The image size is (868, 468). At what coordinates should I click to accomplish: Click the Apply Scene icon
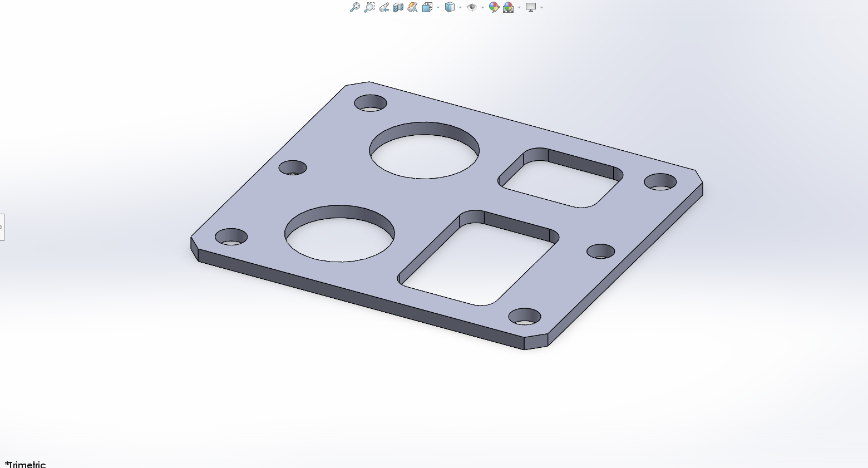coord(508,7)
